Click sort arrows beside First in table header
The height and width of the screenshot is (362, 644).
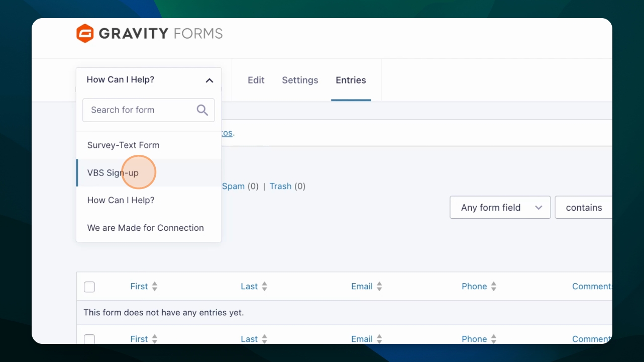point(155,287)
